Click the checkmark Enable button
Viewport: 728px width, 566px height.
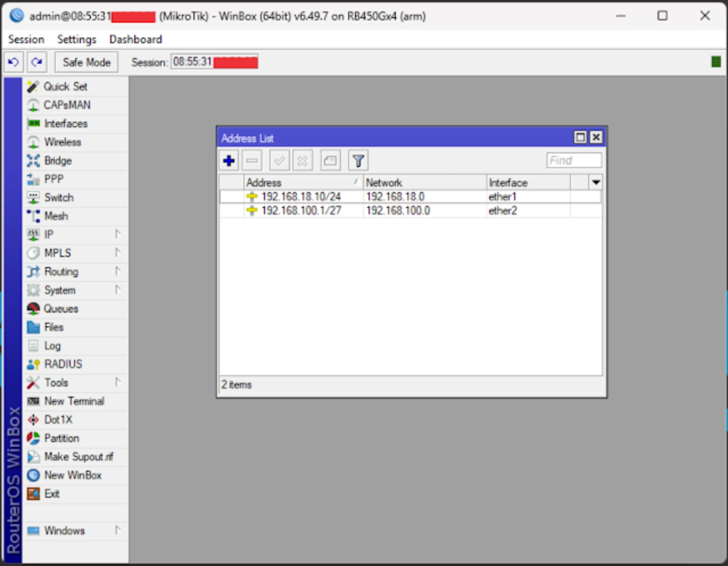pos(279,161)
